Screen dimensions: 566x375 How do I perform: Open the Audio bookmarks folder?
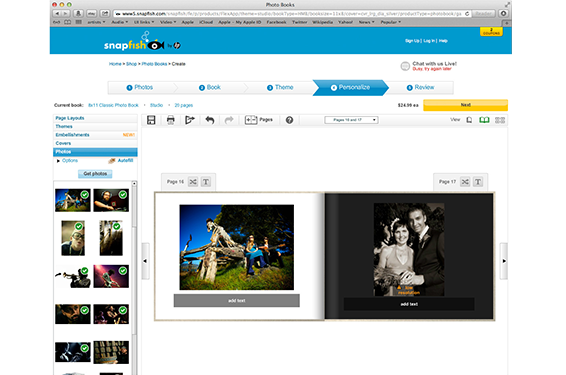tap(119, 22)
